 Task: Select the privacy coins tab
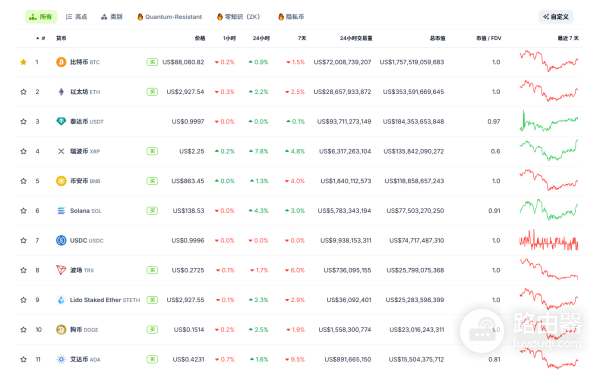(x=291, y=17)
